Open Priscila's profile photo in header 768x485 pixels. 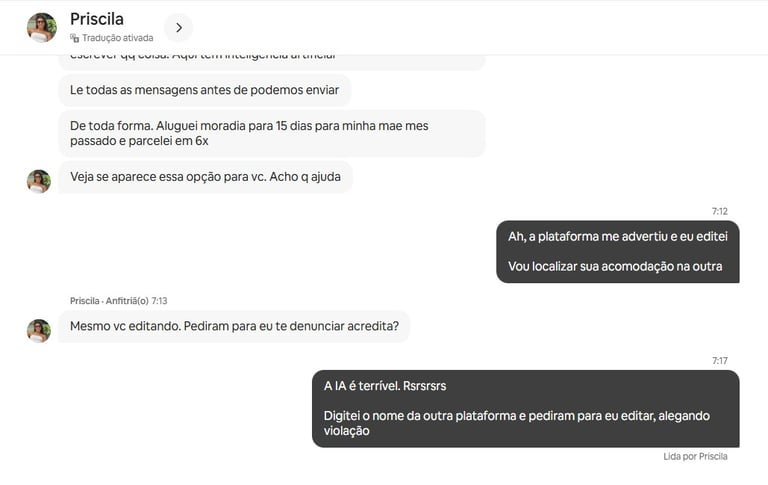42,27
